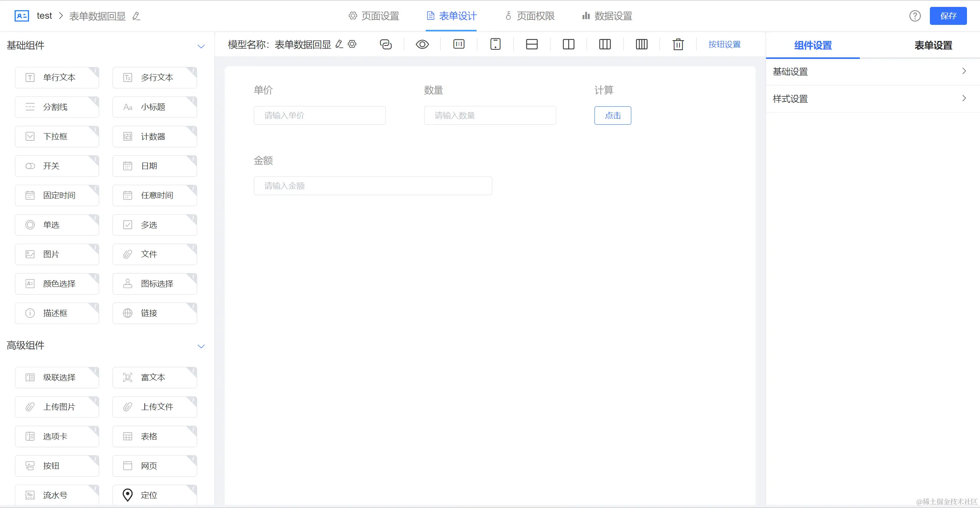Screen dimensions: 980x508
Task: Switch to the 表单设置 tab
Action: [x=933, y=46]
